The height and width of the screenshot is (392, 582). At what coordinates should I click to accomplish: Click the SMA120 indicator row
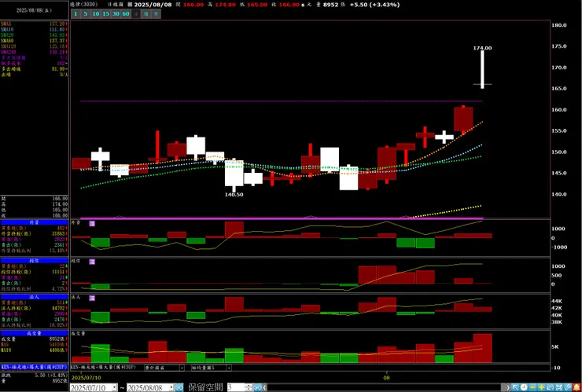click(34, 46)
